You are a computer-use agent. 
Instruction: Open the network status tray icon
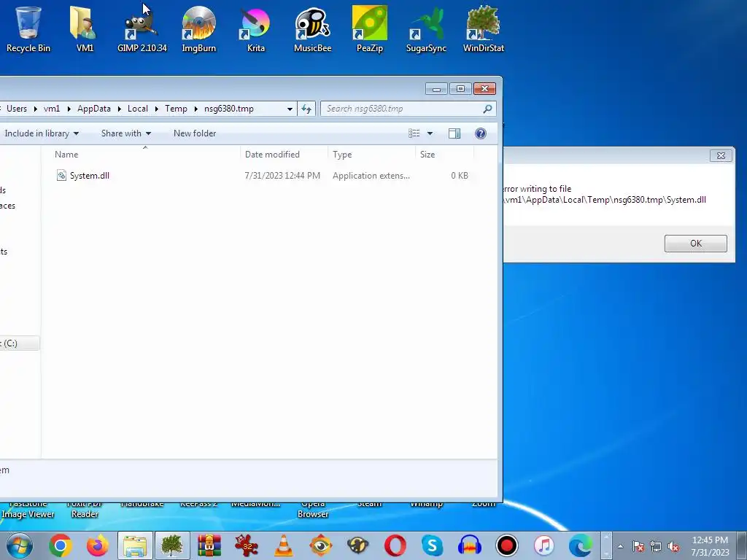tap(656, 546)
